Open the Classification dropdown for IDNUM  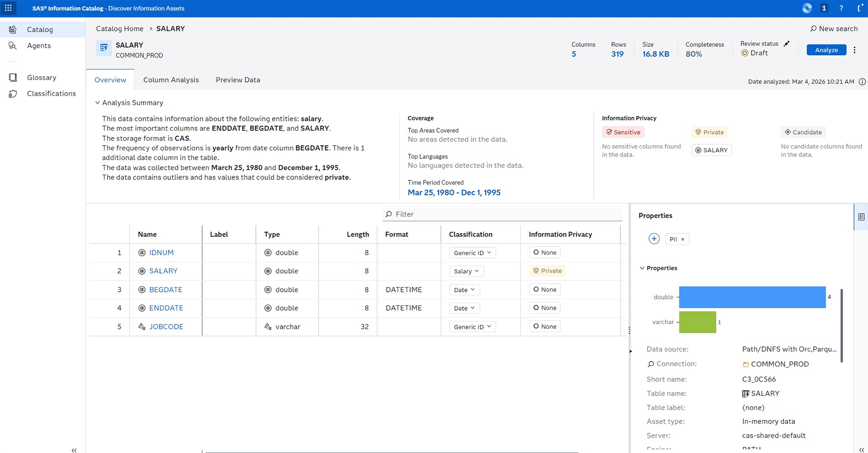pos(472,252)
